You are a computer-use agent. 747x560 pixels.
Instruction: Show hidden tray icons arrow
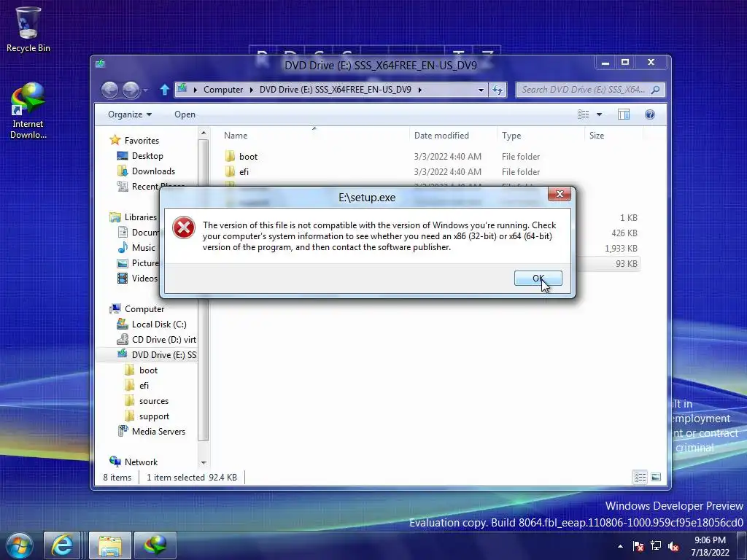pyautogui.click(x=620, y=546)
